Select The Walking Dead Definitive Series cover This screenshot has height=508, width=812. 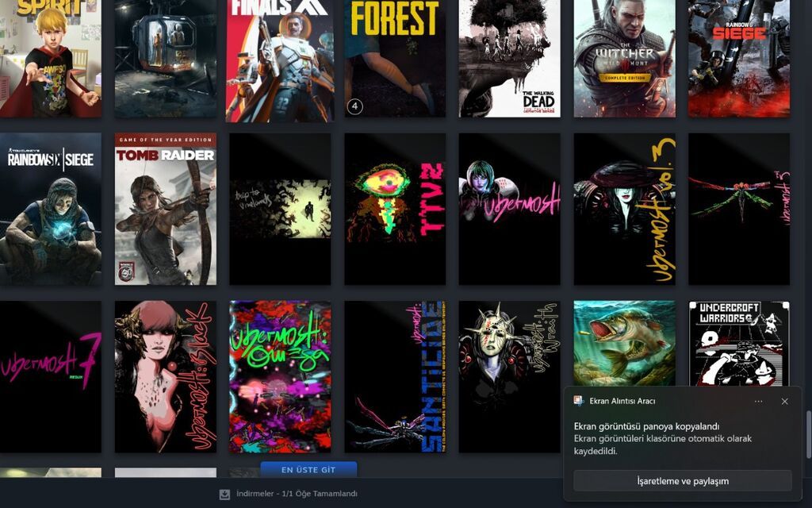(x=510, y=58)
